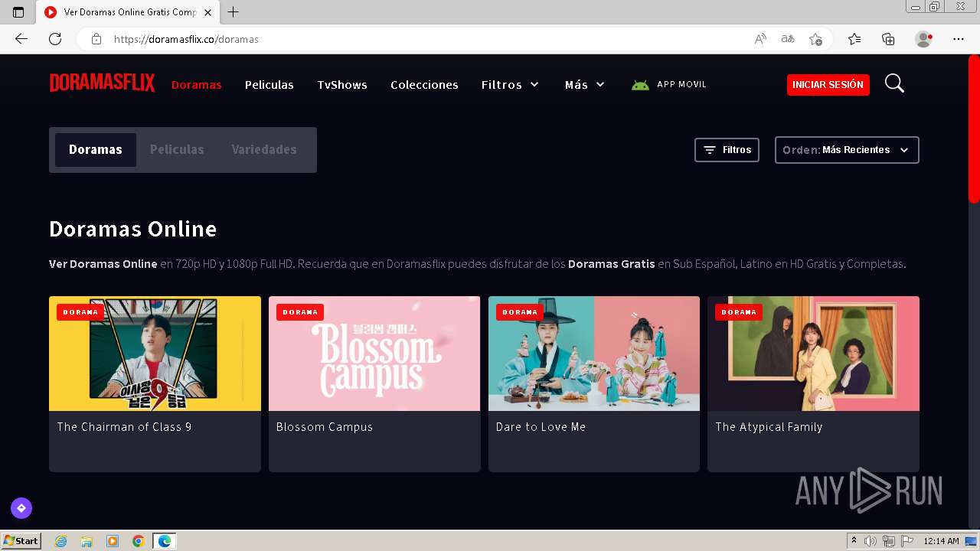Viewport: 980px width, 551px height.
Task: Open the Blossom Campus poster
Action: [374, 354]
